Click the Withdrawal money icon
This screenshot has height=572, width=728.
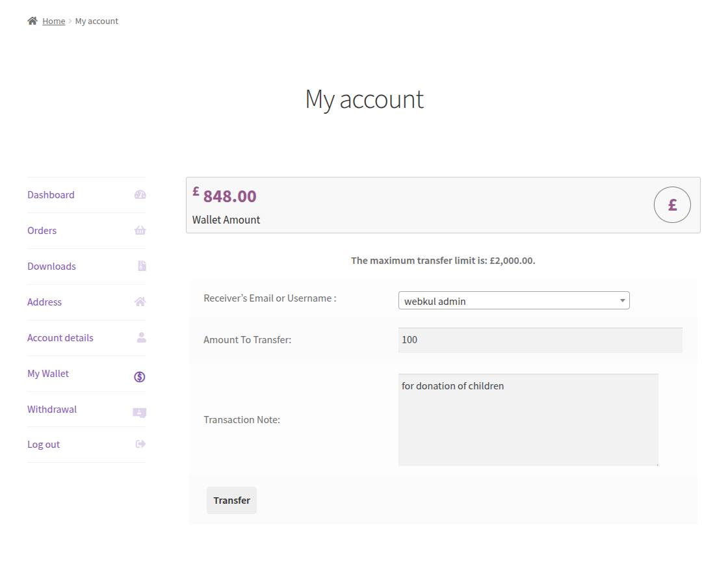[x=139, y=412]
